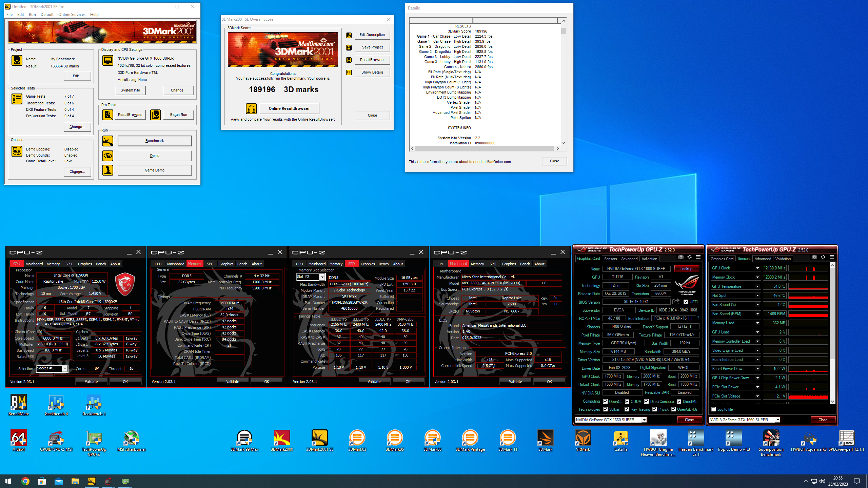Open TechPowerUp GPU-Z desktop icon
The image size is (868, 488).
(x=94, y=443)
